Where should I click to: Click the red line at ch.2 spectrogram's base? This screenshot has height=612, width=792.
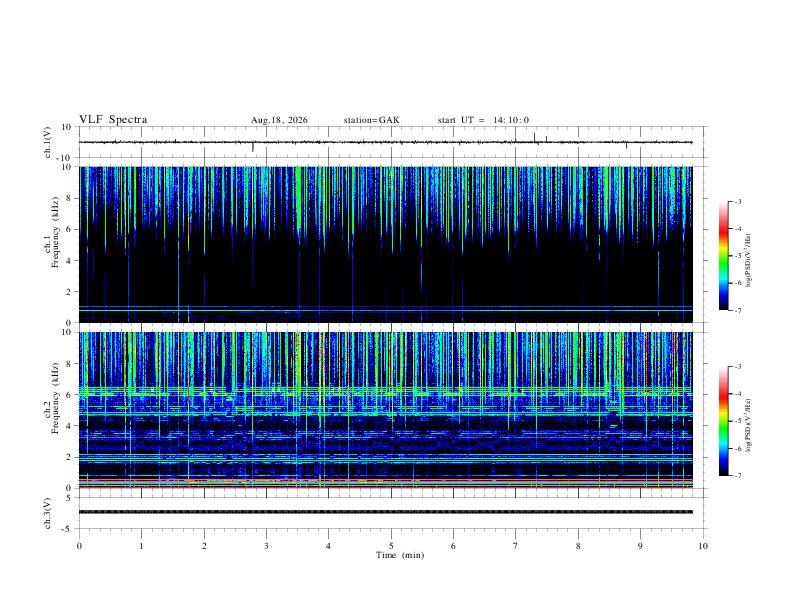[x=386, y=487]
